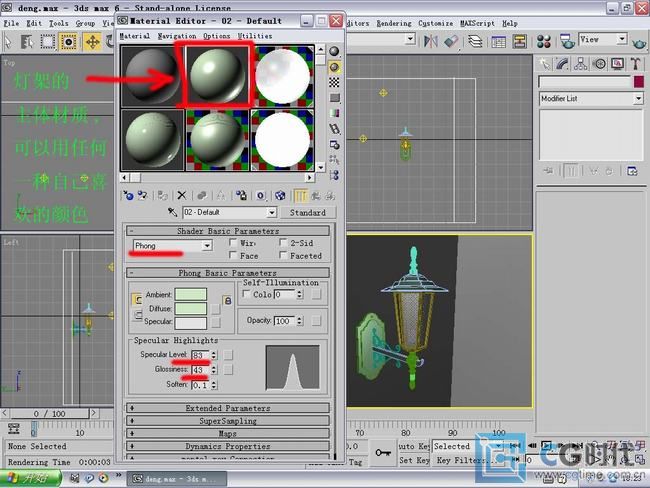
Task: Click Pick Material from Object eyedropper
Action: click(172, 212)
